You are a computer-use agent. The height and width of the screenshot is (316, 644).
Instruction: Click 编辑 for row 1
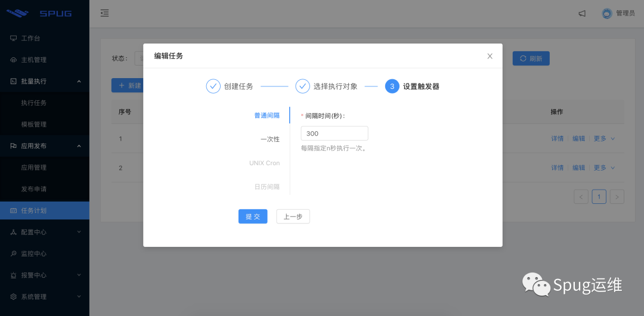point(578,138)
